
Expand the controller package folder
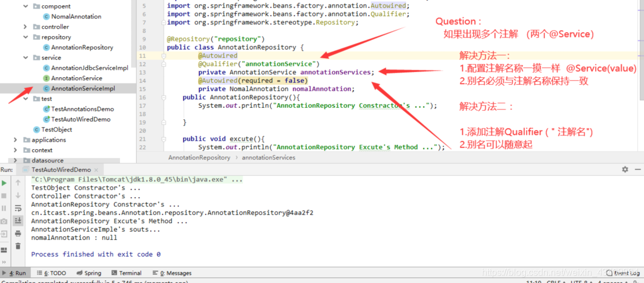26,27
